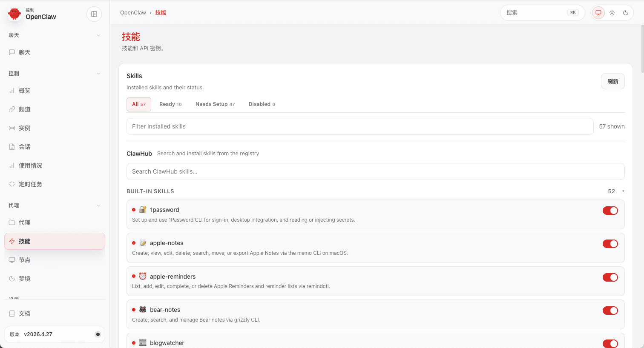Screen dimensions: 644x348
Task: Switch to dark theme moon icon
Action: click(626, 13)
